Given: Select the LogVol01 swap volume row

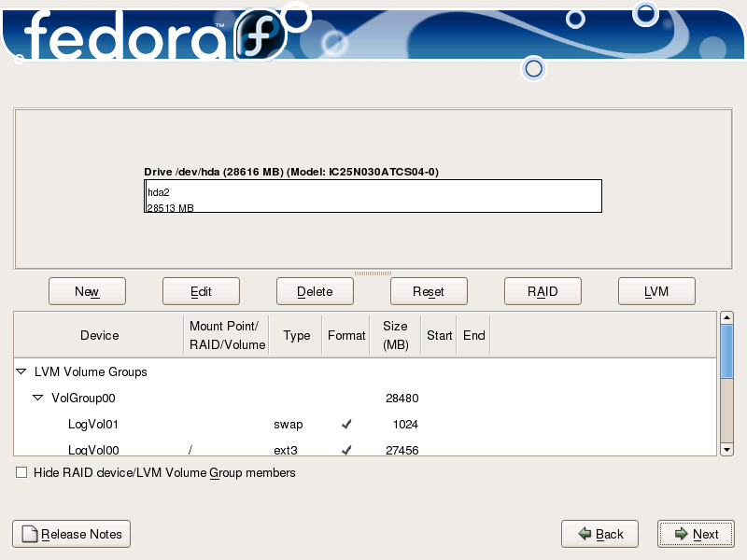Looking at the screenshot, I should [365, 425].
